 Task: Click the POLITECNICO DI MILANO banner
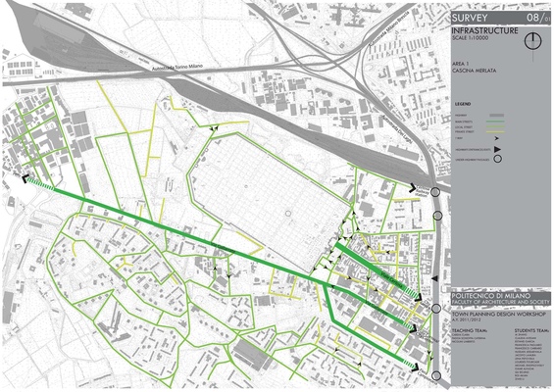491,296
